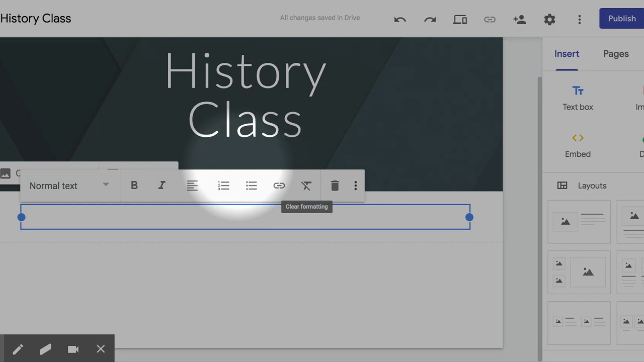Open the text alignment options

coord(192,186)
